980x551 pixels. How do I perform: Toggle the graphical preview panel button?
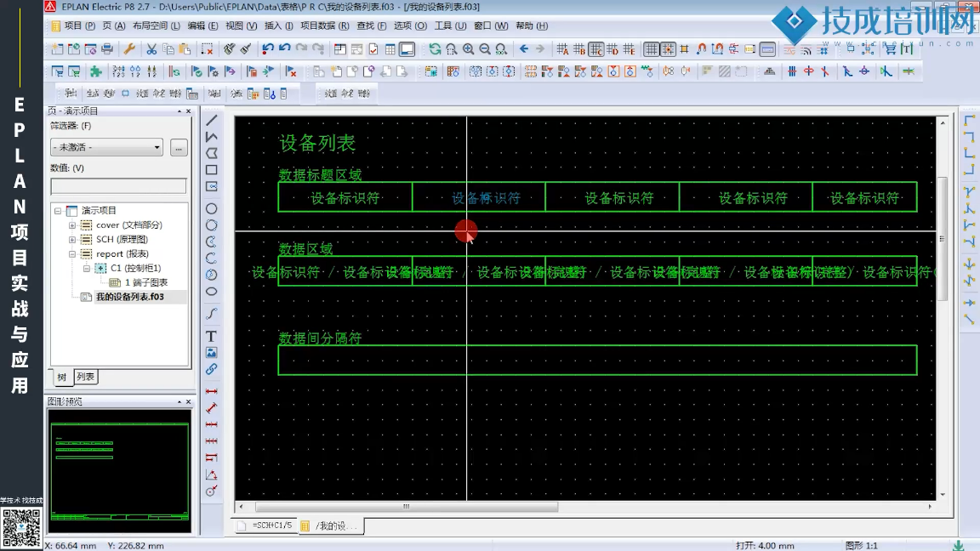(x=407, y=49)
